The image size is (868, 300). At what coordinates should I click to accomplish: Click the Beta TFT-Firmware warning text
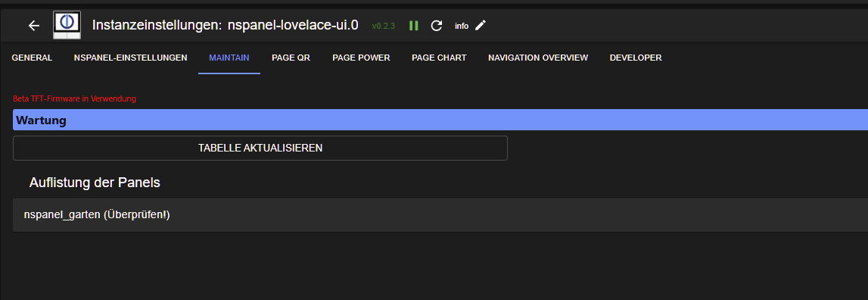coord(74,98)
